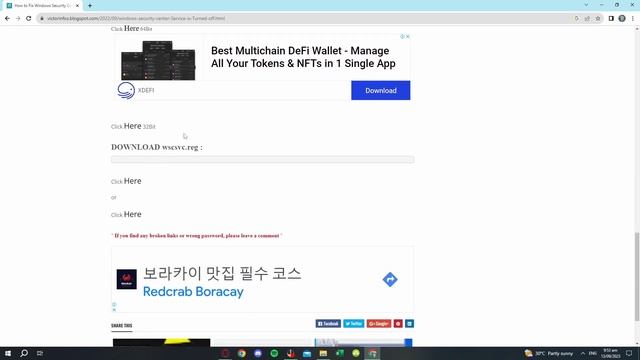Click the address bar URL
Viewport: 640px width, 360px height.
136,18
